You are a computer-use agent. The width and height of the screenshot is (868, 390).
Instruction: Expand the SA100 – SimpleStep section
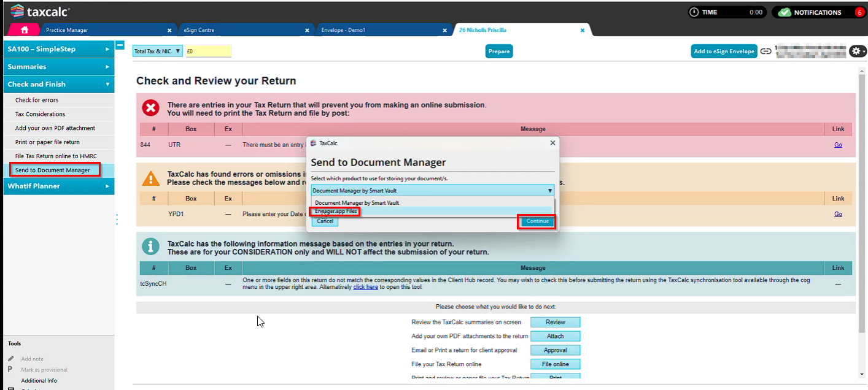pos(57,48)
